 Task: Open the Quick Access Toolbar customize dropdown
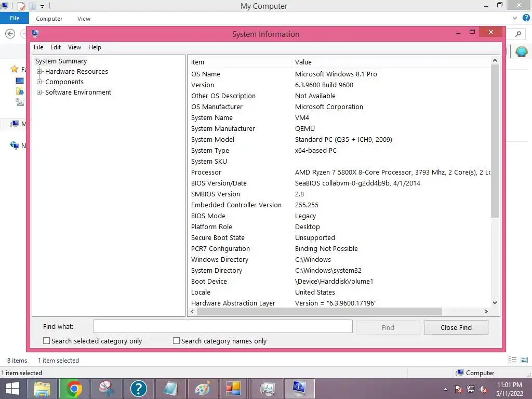(x=42, y=6)
